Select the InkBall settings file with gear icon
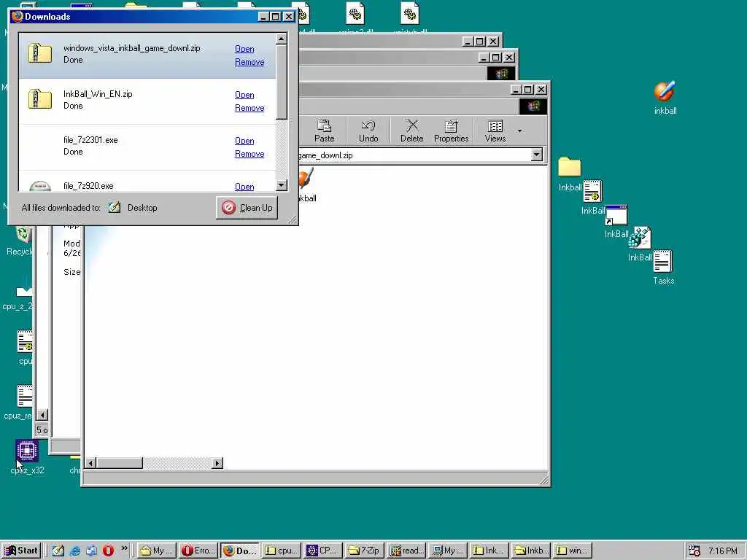The height and width of the screenshot is (560, 747). pos(592,191)
